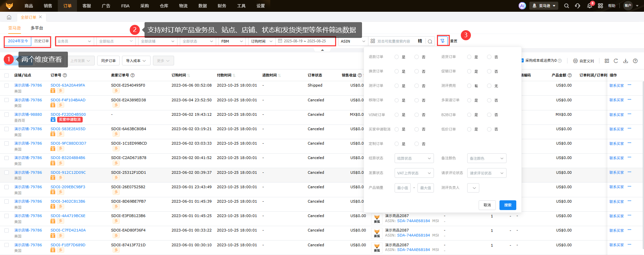Open order link SDOI-63A20A49FA
Viewport: 644px width, 255px height.
[x=68, y=85]
